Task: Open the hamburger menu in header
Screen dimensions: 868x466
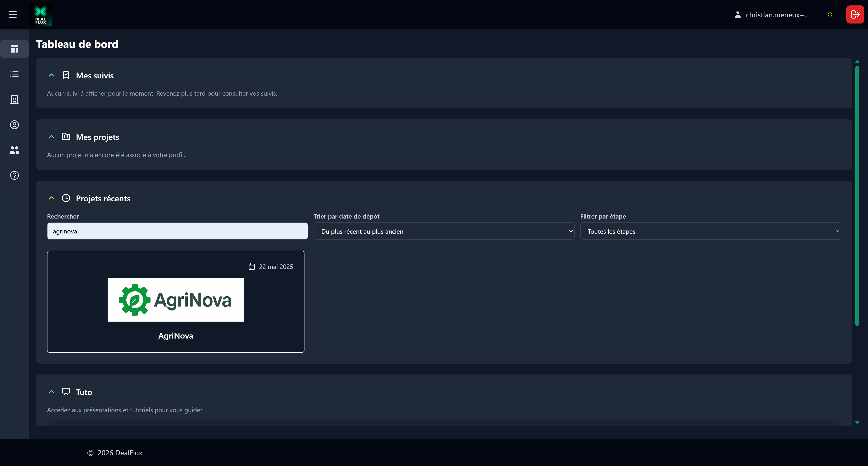Action: [x=12, y=14]
